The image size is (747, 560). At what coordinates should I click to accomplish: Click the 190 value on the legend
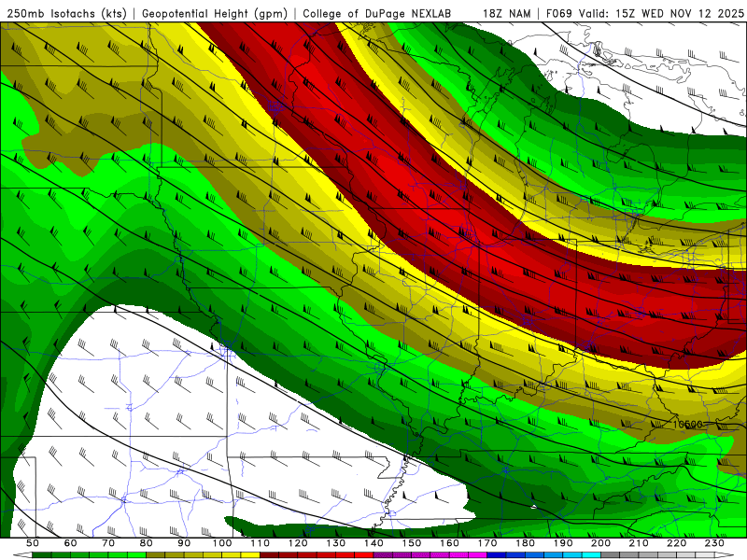pyautogui.click(x=563, y=543)
